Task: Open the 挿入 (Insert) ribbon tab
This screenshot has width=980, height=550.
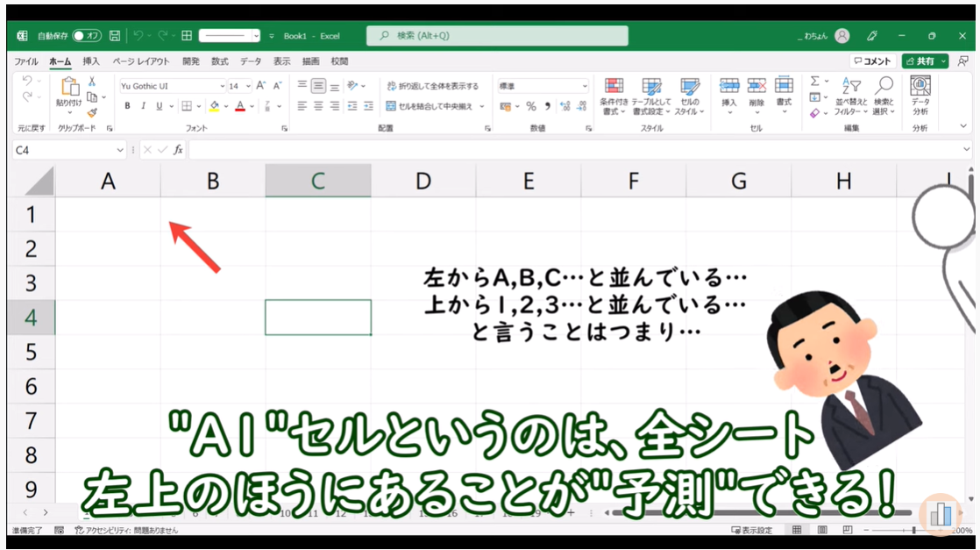Action: [x=91, y=61]
